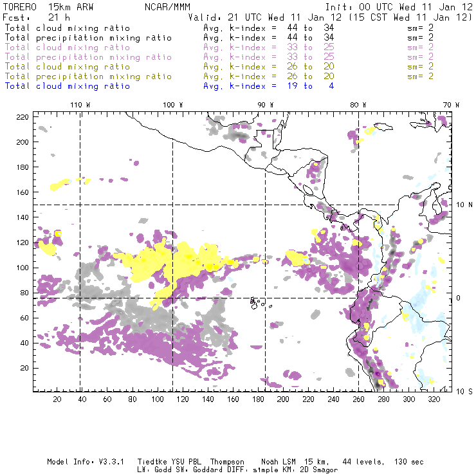Click the "Noah LSM" footer label

click(x=278, y=462)
